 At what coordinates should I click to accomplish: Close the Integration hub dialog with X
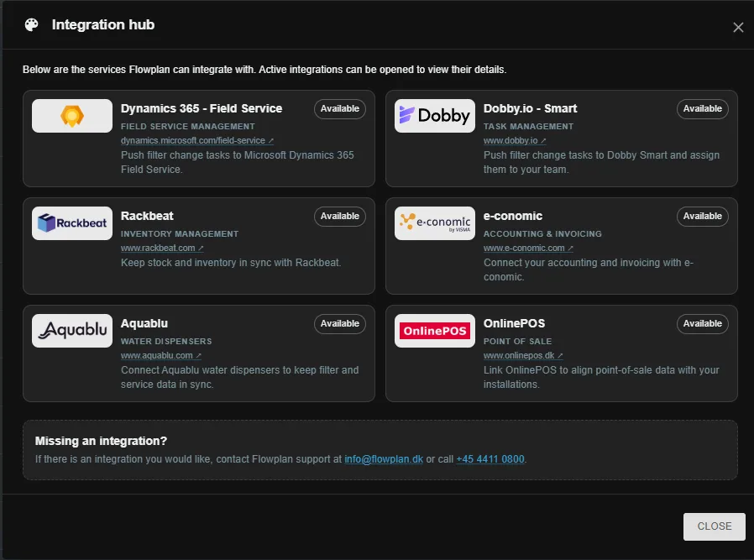coord(738,28)
